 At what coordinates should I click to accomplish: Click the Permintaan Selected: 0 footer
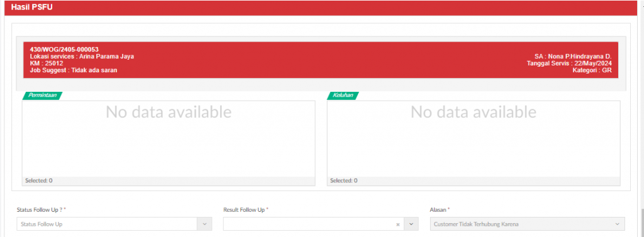point(169,180)
